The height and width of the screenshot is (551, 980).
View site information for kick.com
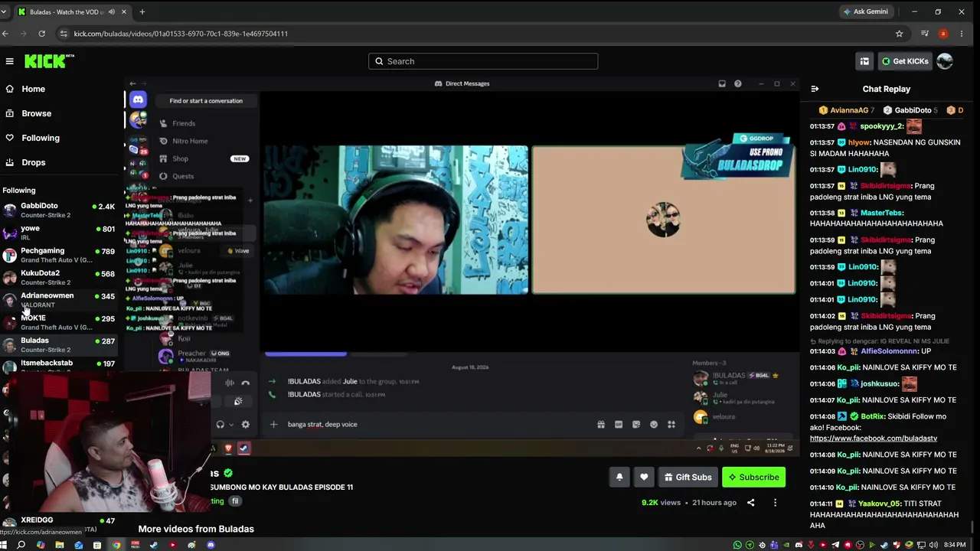coord(64,34)
